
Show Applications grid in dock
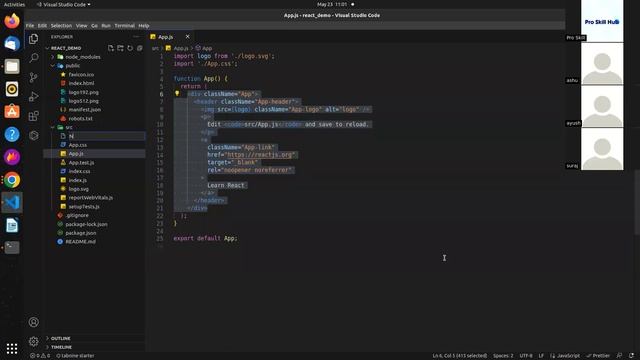12,348
